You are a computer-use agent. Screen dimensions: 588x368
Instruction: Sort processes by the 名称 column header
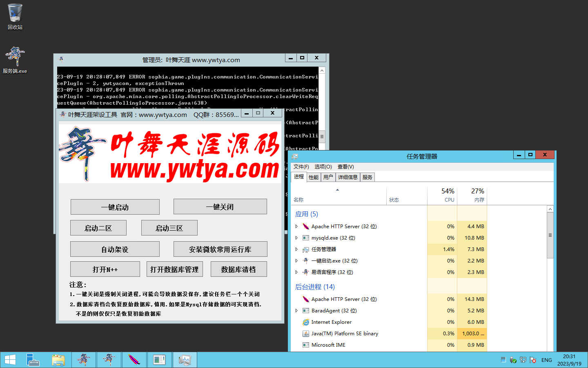339,195
